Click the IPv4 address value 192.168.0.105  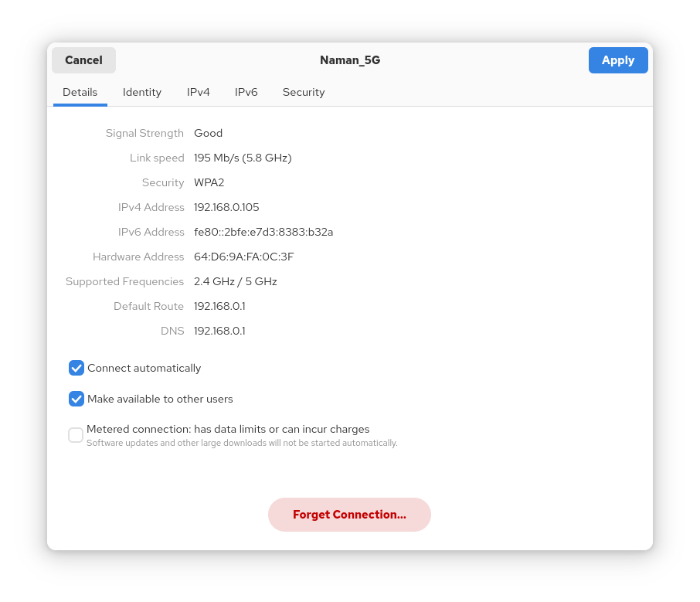pyautogui.click(x=226, y=207)
